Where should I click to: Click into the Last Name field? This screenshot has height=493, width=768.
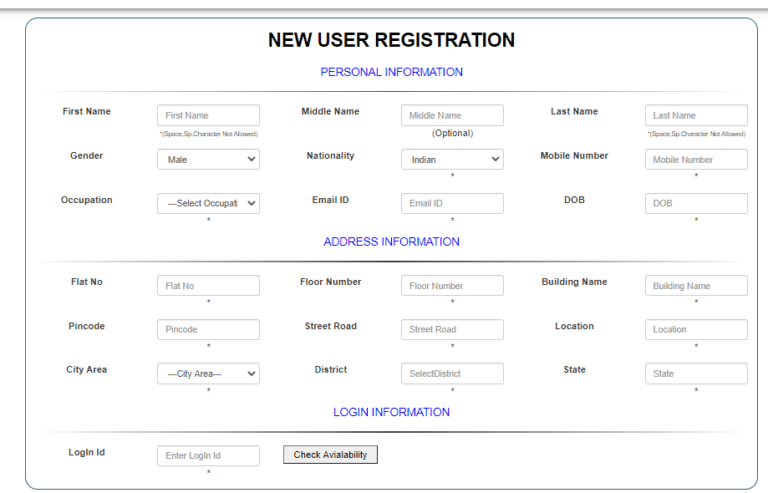click(x=696, y=116)
